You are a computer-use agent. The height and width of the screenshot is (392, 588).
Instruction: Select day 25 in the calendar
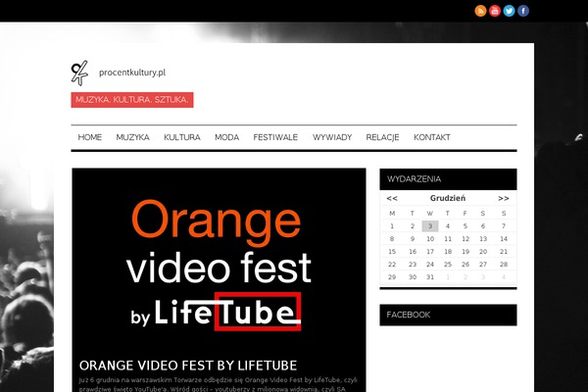(448, 265)
